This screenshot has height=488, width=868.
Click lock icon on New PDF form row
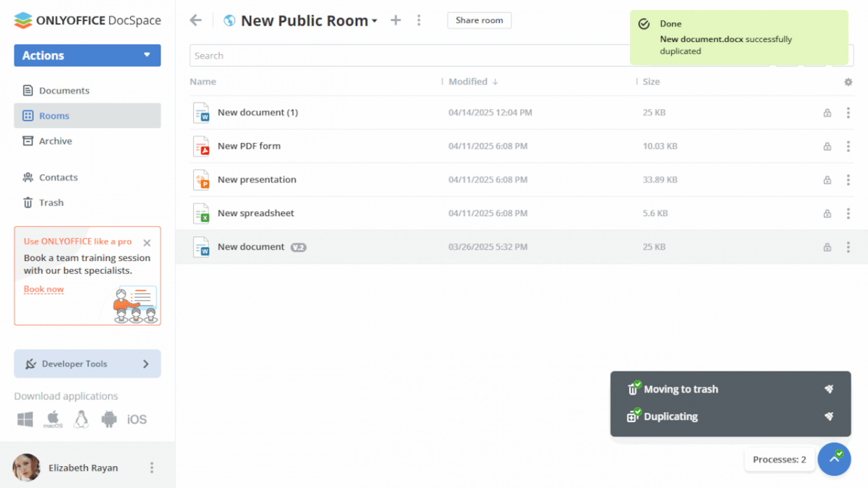pos(827,146)
